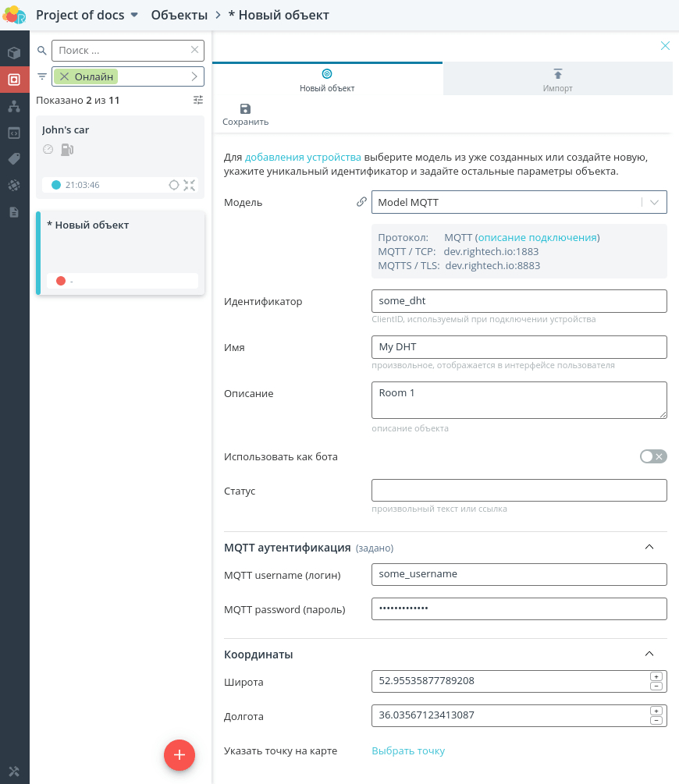This screenshot has width=679, height=784.
Task: Open the tag icon in left sidebar
Action: click(14, 159)
